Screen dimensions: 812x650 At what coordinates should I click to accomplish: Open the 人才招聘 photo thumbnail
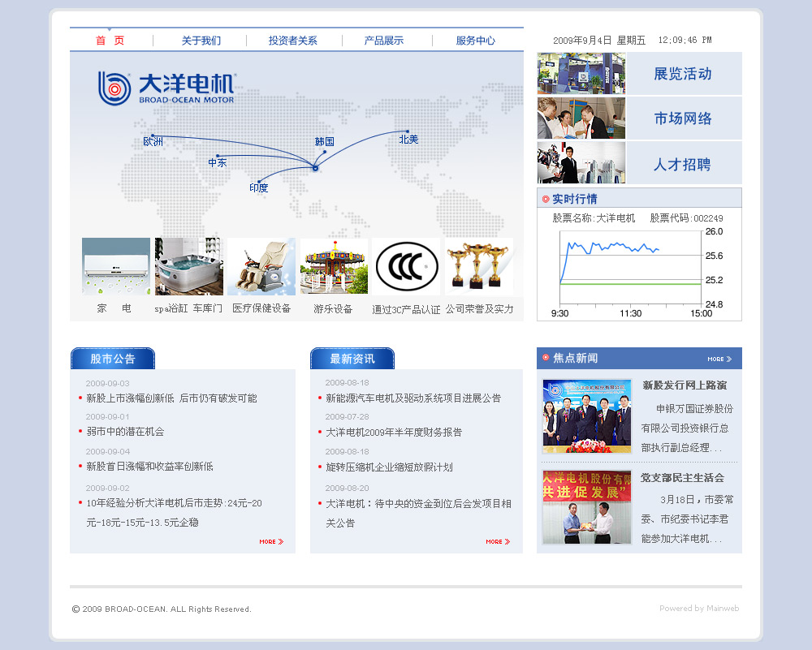pyautogui.click(x=581, y=162)
